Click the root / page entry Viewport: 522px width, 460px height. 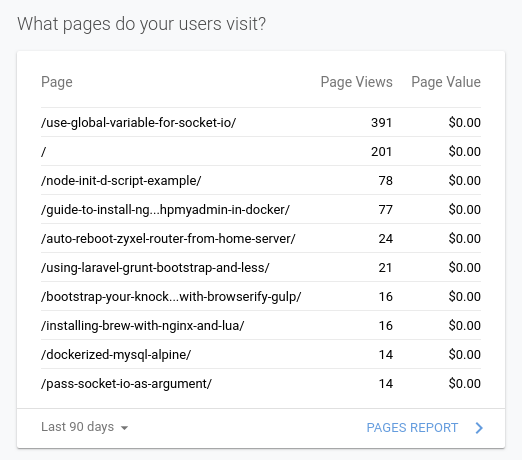(261, 151)
